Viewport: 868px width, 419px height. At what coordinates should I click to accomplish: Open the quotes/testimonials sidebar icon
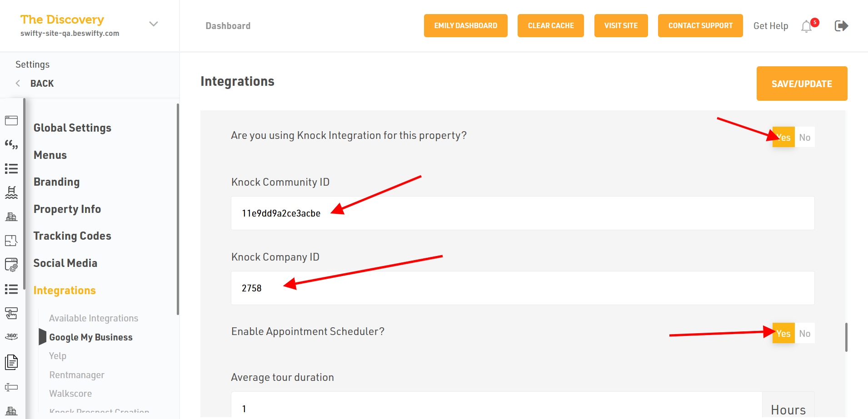point(11,145)
